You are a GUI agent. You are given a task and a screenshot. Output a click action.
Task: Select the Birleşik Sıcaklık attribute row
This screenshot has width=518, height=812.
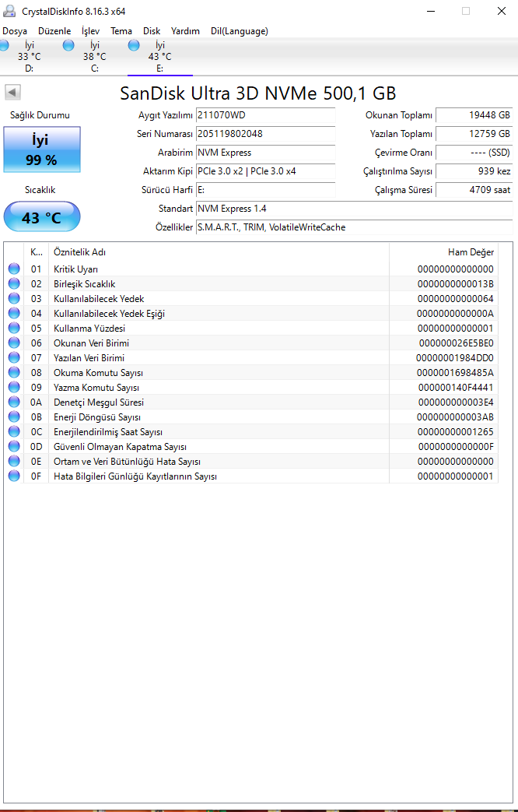(x=251, y=284)
